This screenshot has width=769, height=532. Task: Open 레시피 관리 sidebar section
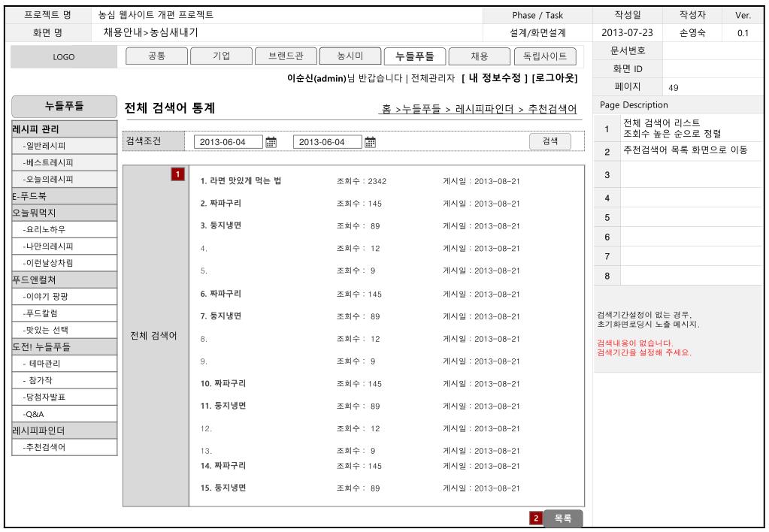64,129
